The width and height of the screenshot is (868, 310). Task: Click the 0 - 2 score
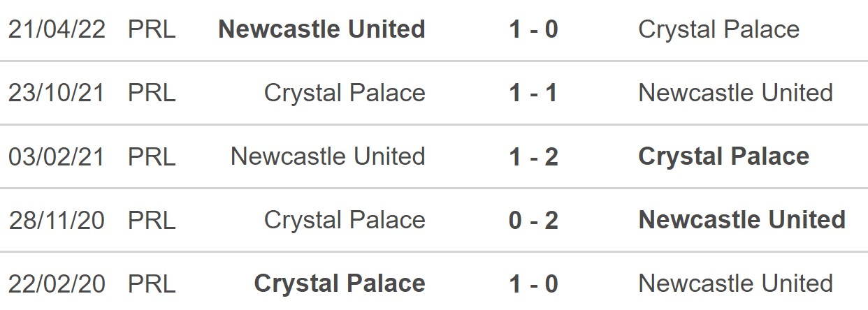pos(533,220)
